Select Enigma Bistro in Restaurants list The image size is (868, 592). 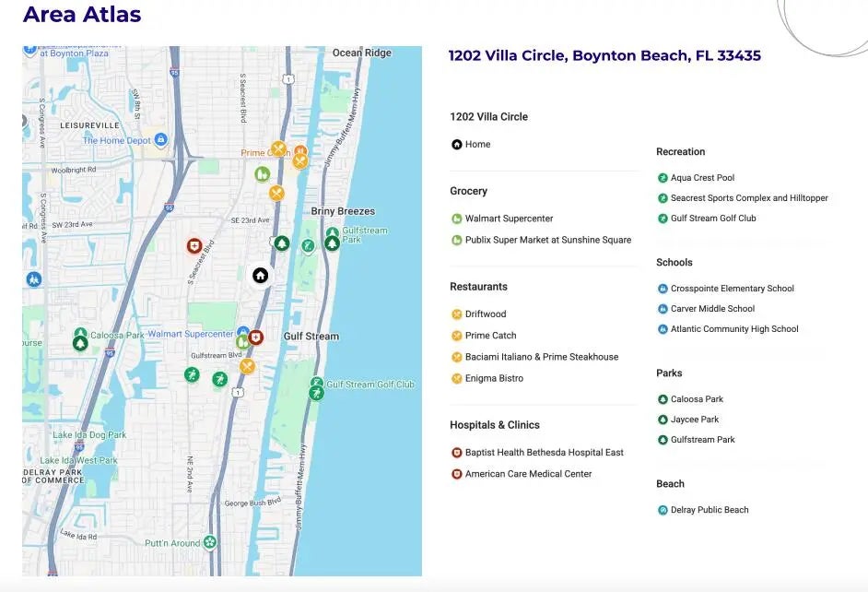[x=494, y=379]
